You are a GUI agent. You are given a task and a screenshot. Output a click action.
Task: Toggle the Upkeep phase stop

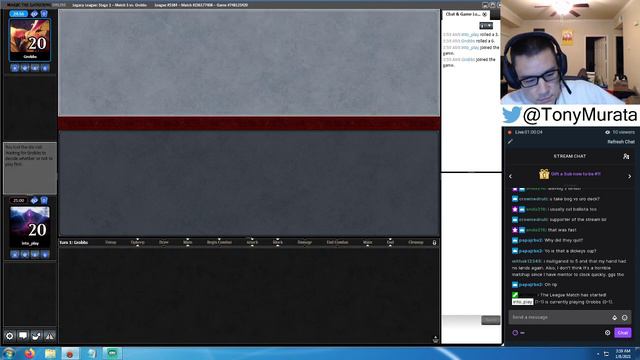[x=138, y=242]
